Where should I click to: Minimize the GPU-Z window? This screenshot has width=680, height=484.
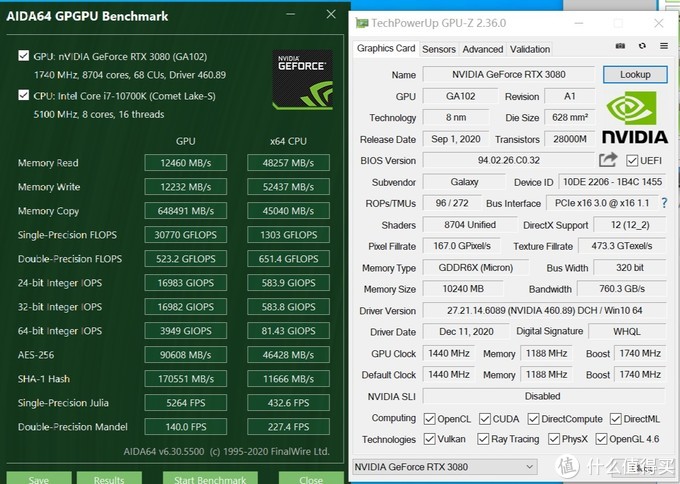point(579,23)
